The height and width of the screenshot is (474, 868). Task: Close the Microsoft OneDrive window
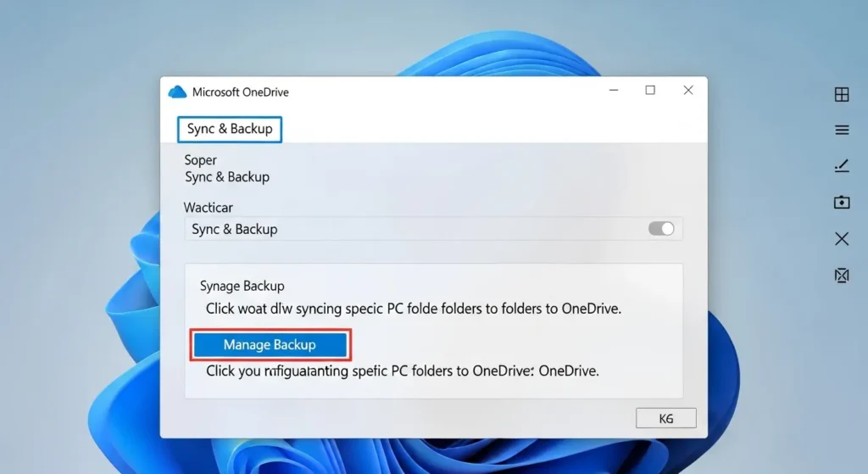coord(688,90)
